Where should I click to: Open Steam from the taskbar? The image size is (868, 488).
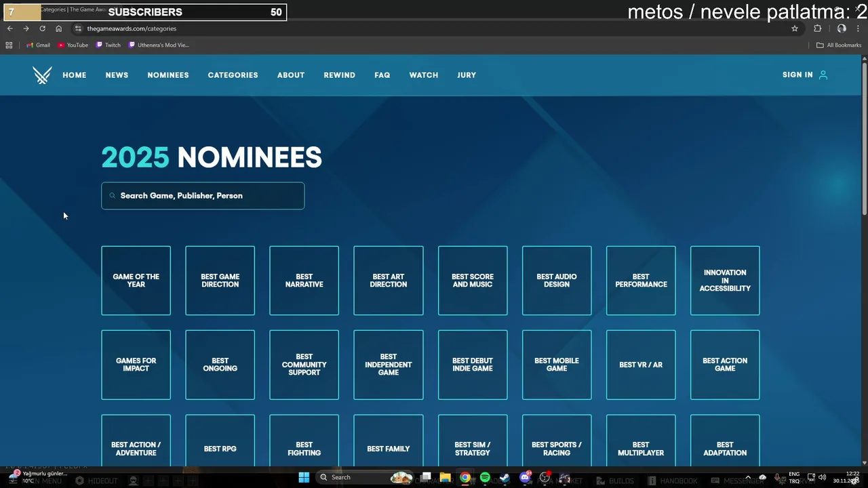tap(505, 477)
